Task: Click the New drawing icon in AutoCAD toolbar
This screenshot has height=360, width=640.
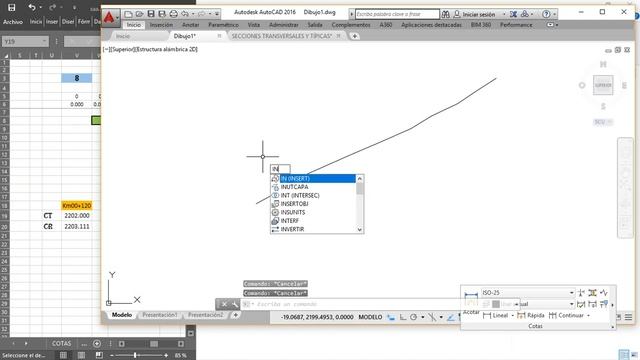Action: point(128,14)
